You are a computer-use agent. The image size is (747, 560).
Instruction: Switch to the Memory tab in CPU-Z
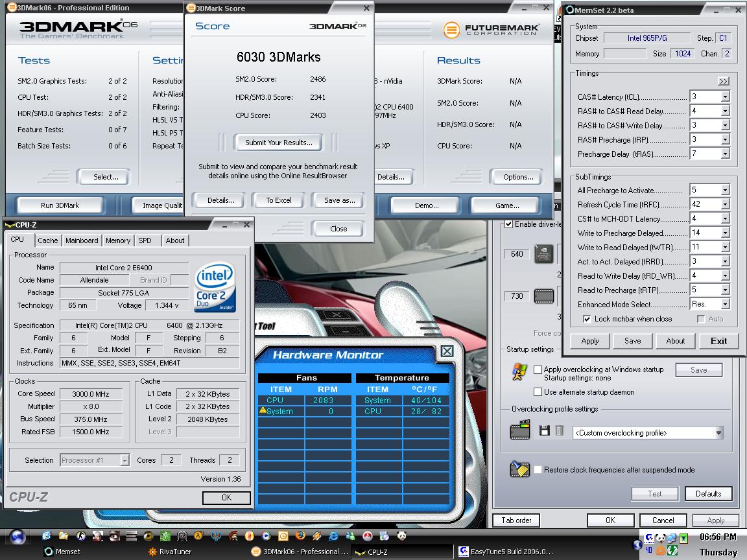118,240
